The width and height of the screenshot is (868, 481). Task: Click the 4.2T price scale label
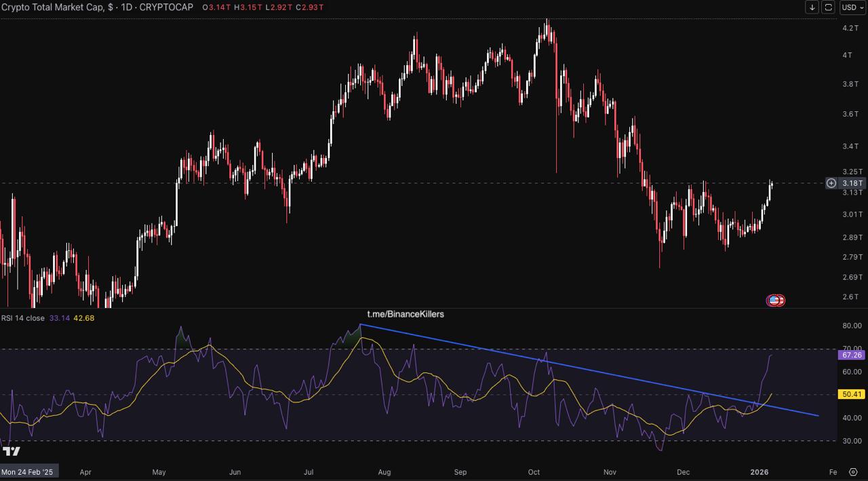tap(850, 28)
